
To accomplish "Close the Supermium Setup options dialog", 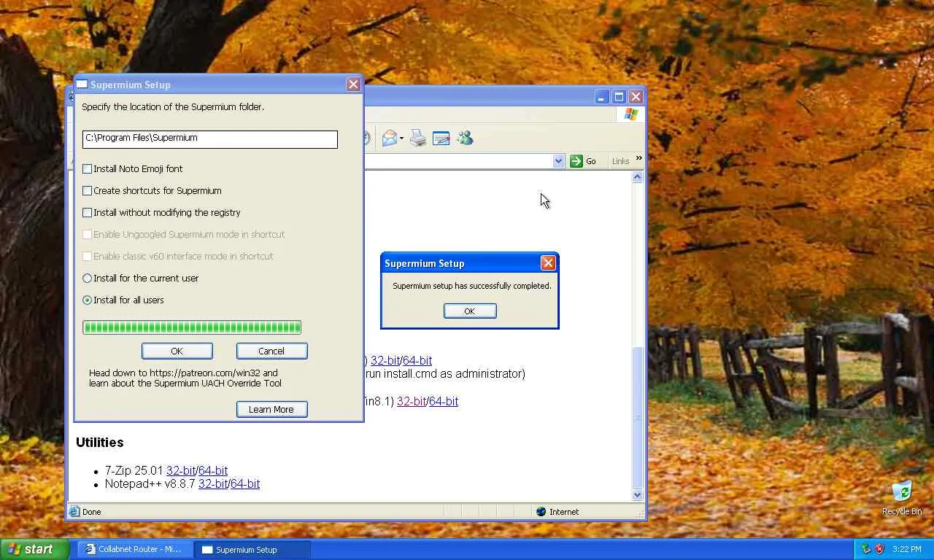I will pyautogui.click(x=354, y=85).
